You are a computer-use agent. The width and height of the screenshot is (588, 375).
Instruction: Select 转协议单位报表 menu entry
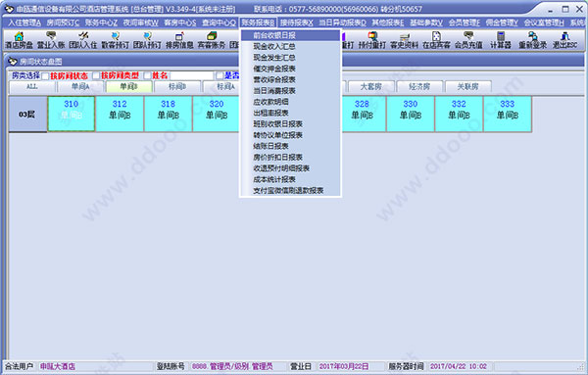pyautogui.click(x=290, y=135)
